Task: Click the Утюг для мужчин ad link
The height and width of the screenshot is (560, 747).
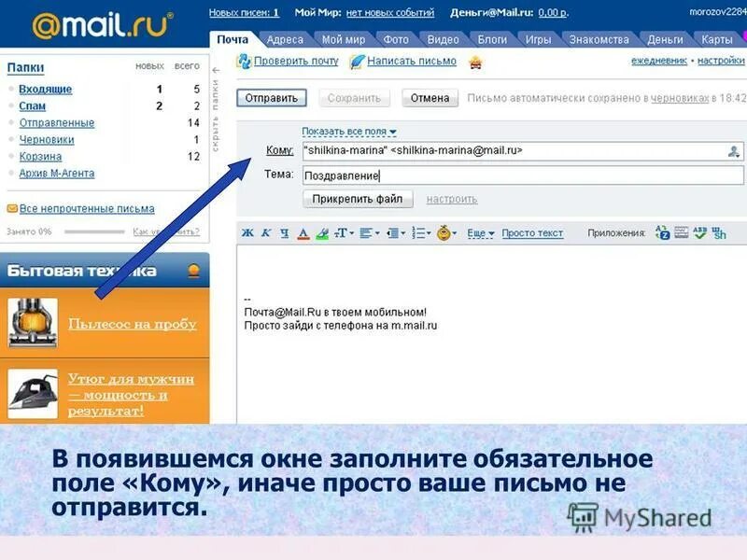Action: 131,395
